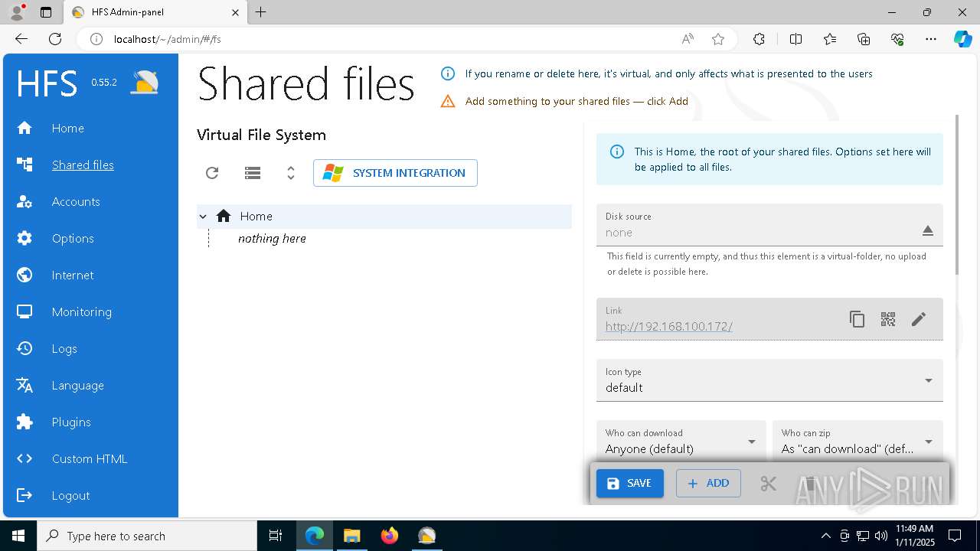The image size is (980, 551).
Task: Open Custom HTML editor page
Action: (90, 458)
